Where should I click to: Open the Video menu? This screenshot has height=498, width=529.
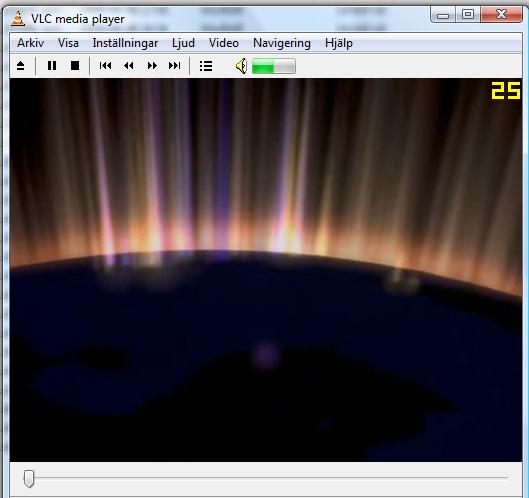click(x=224, y=43)
